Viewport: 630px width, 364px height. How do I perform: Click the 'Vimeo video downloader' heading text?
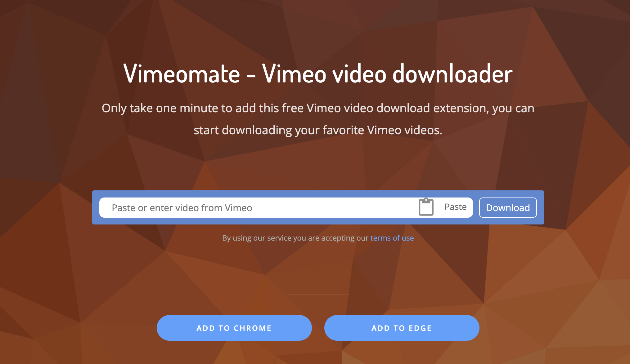pos(387,74)
